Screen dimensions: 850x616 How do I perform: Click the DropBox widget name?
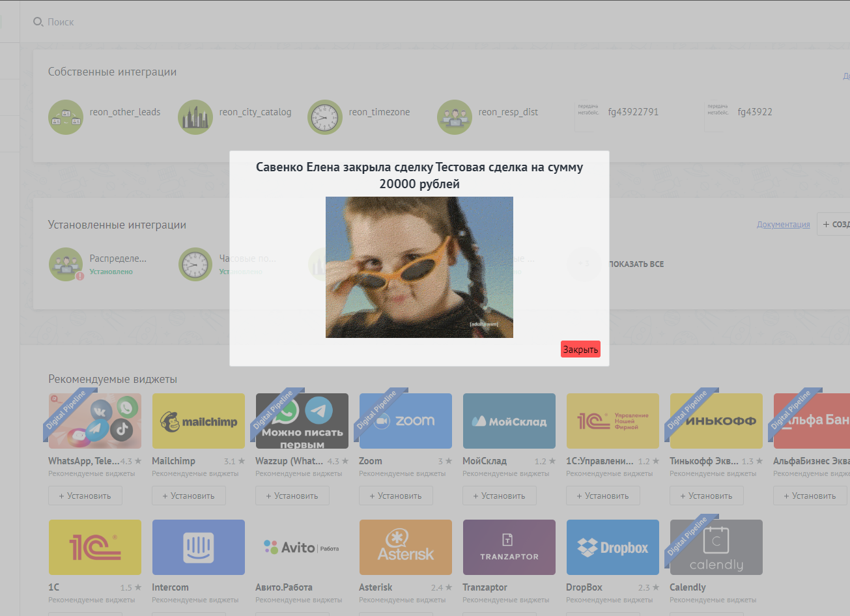point(584,587)
